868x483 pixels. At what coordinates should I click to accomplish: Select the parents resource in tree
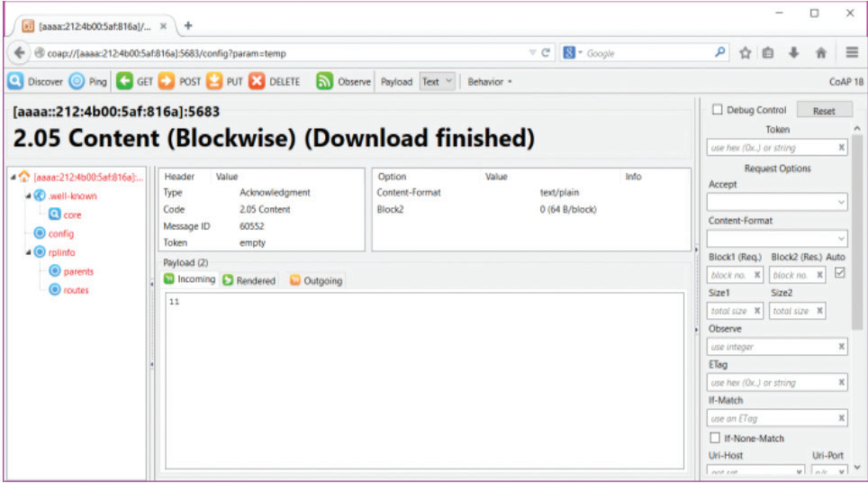click(x=77, y=271)
